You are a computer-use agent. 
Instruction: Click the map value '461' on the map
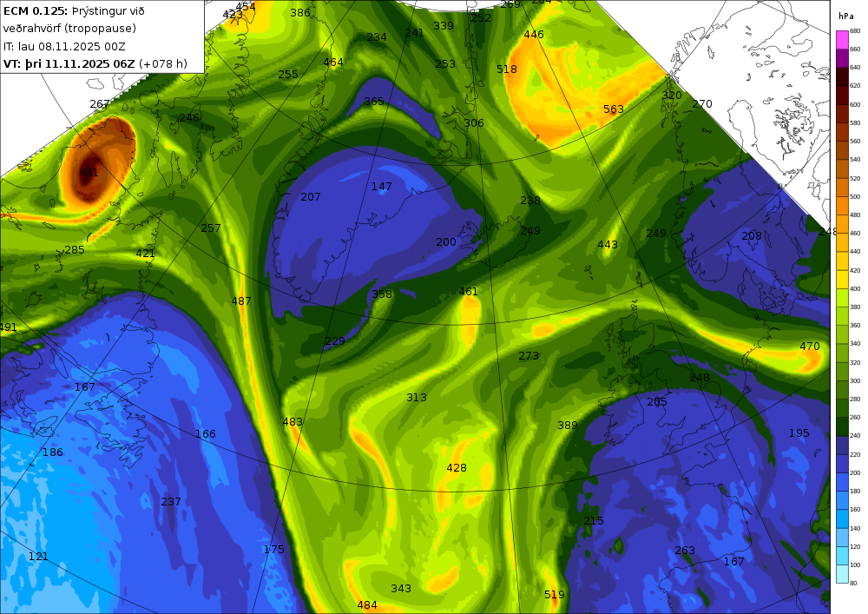[x=468, y=291]
